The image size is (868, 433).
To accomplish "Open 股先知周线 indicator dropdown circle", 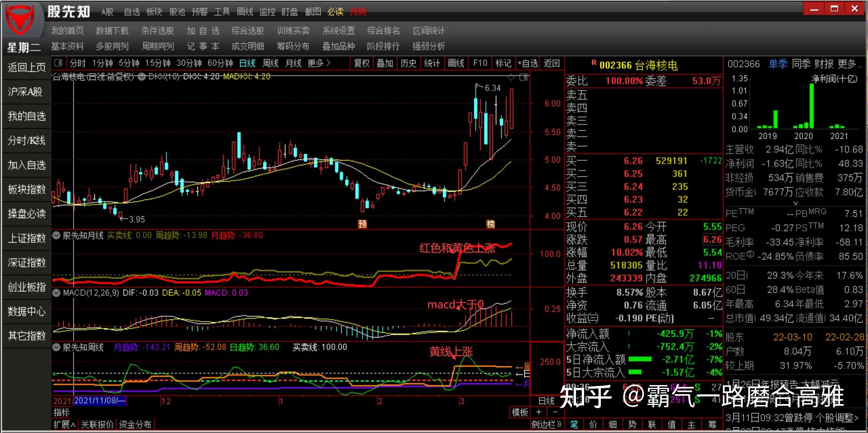I will tap(57, 348).
